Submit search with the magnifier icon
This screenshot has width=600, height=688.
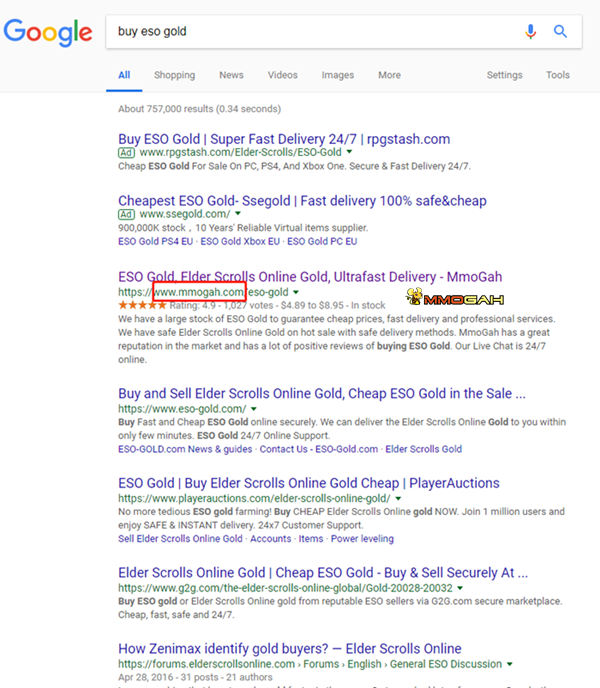560,32
